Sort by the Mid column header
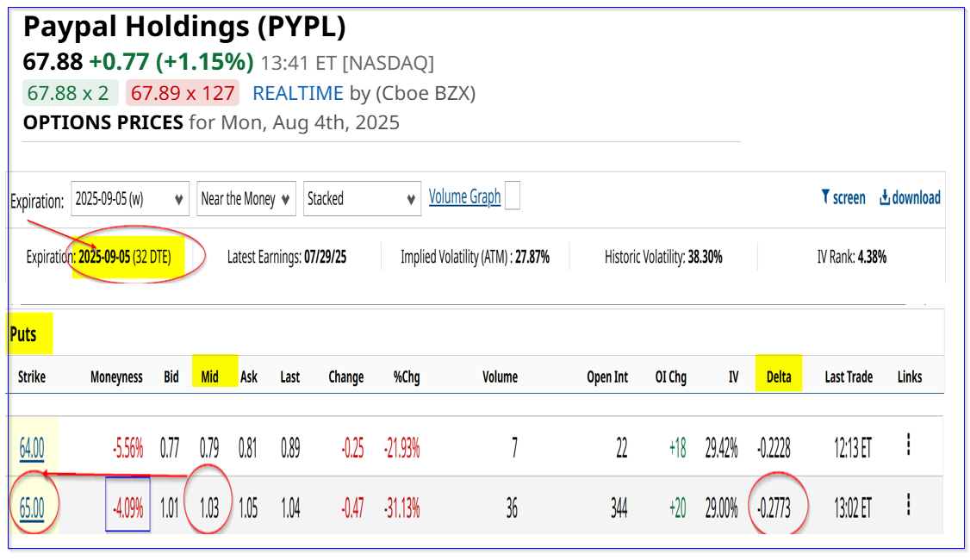The image size is (970, 560). (209, 376)
